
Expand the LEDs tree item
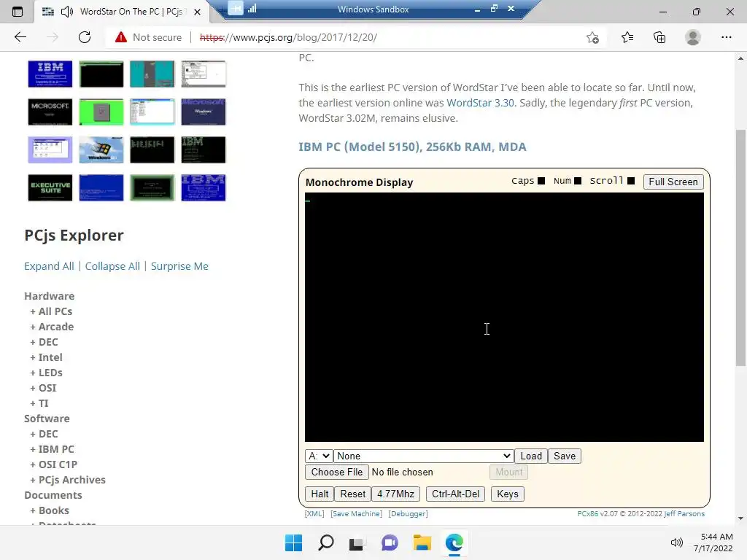pos(46,373)
